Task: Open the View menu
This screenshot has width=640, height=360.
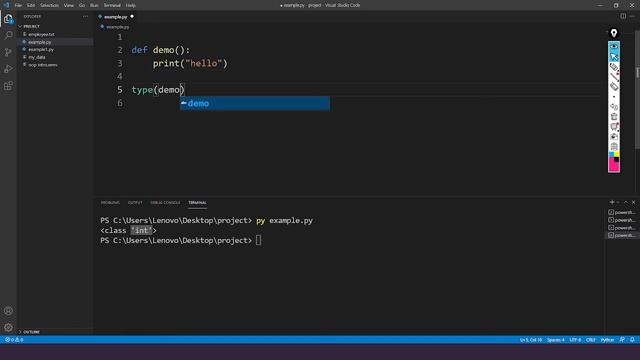Action: [x=69, y=5]
